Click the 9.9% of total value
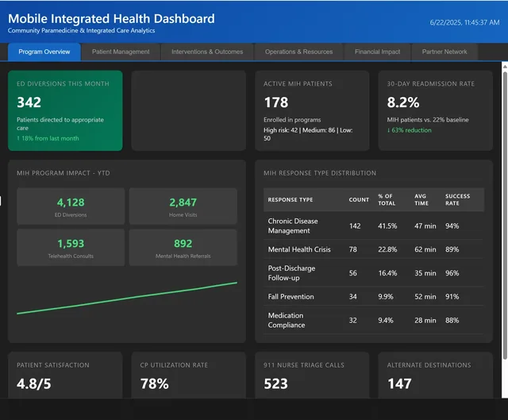This screenshot has height=420, width=508. click(x=386, y=296)
